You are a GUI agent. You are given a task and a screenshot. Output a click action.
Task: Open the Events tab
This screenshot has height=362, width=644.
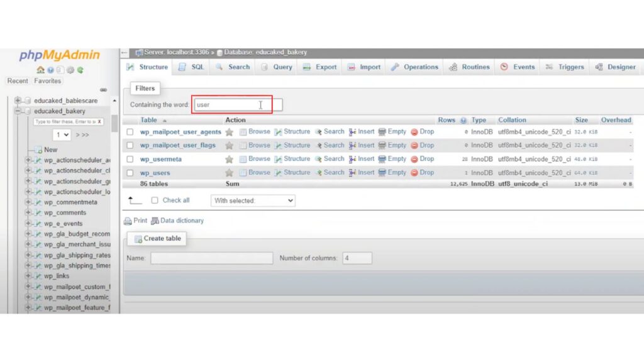coord(518,67)
